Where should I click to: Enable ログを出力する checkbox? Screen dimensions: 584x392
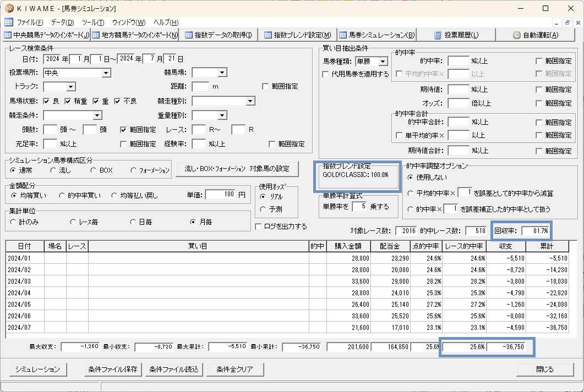(259, 227)
